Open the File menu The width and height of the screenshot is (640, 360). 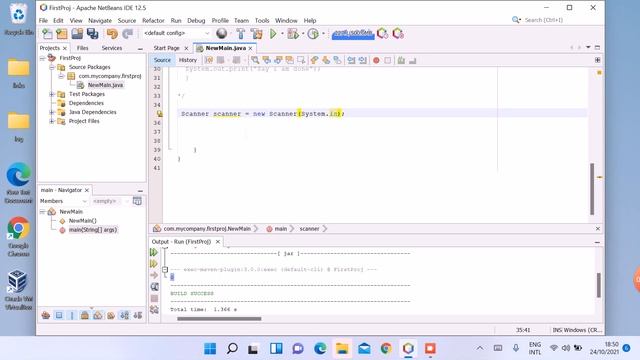(43, 20)
